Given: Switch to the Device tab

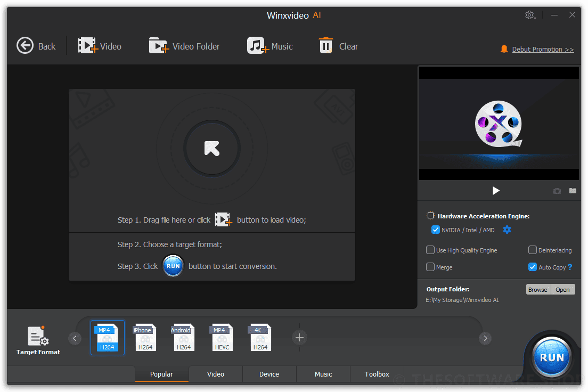Looking at the screenshot, I should (x=269, y=374).
